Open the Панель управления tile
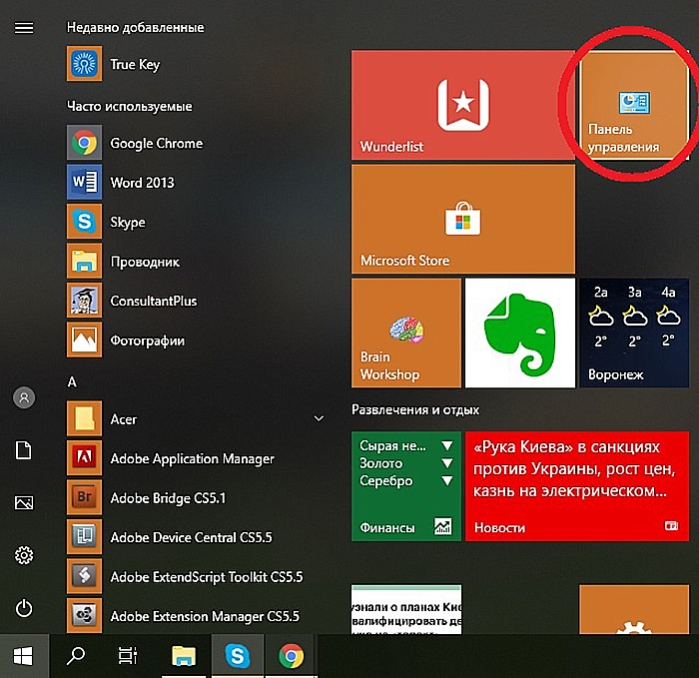The width and height of the screenshot is (699, 678). [633, 105]
